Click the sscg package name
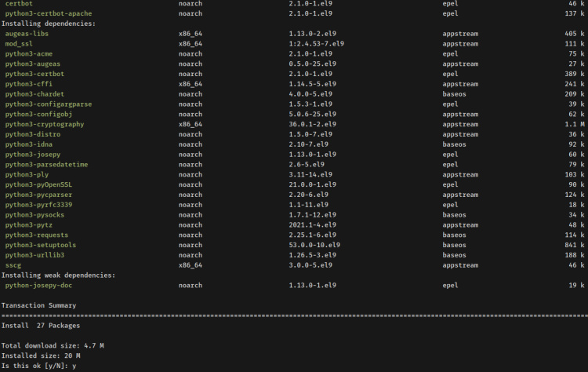The height and width of the screenshot is (372, 588). (x=13, y=265)
